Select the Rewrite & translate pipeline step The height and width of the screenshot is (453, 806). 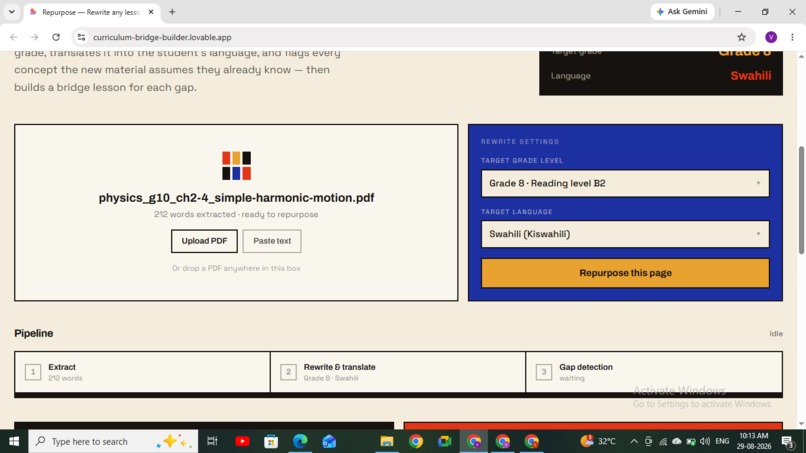pos(398,372)
